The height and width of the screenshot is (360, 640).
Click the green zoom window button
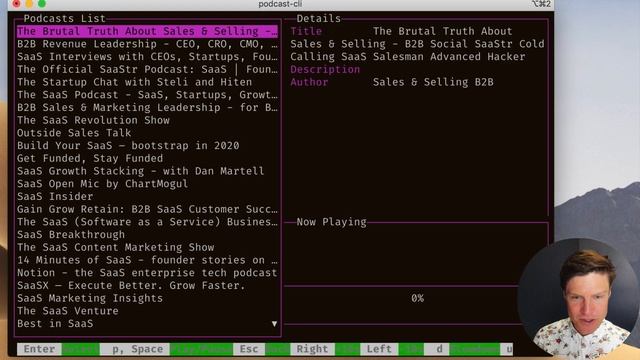tap(42, 4)
